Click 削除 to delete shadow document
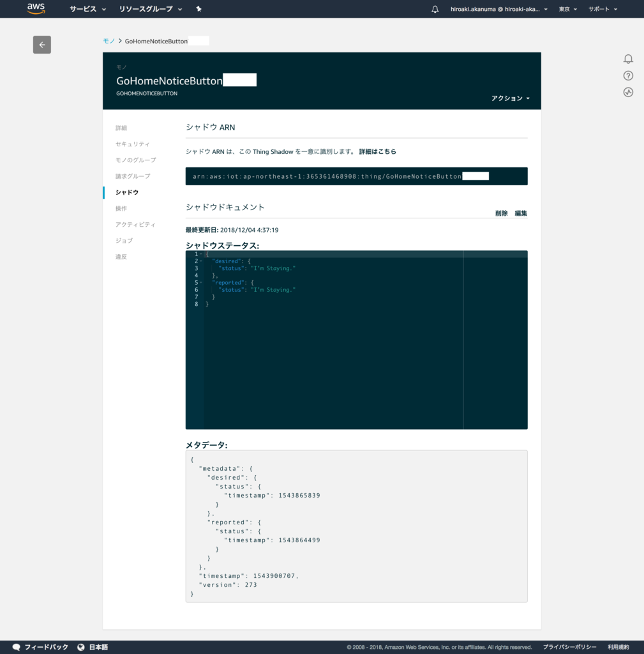Image resolution: width=644 pixels, height=654 pixels. tap(502, 213)
